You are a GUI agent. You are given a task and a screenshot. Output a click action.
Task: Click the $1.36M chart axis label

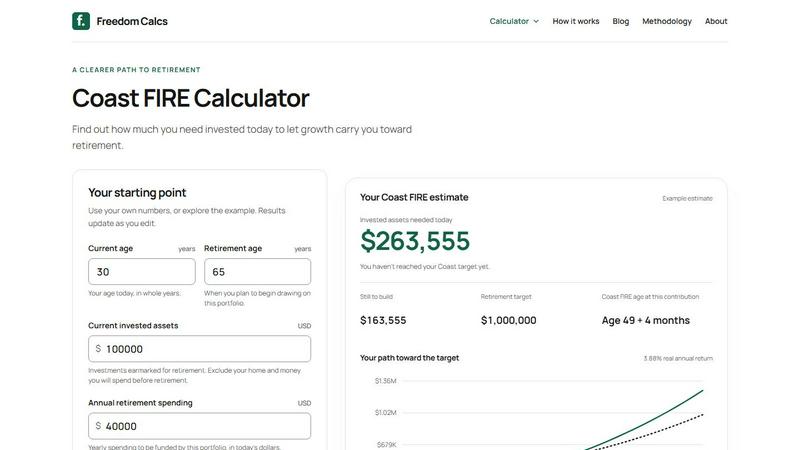pos(385,381)
